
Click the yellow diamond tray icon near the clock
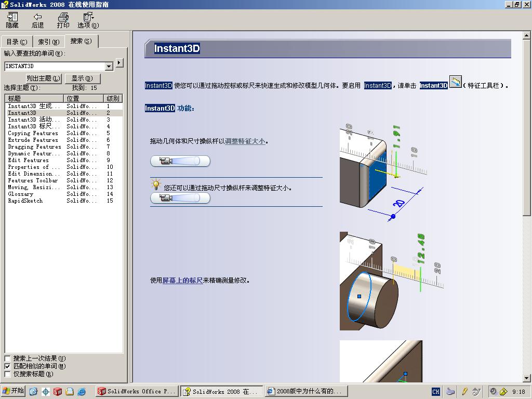[x=504, y=392]
